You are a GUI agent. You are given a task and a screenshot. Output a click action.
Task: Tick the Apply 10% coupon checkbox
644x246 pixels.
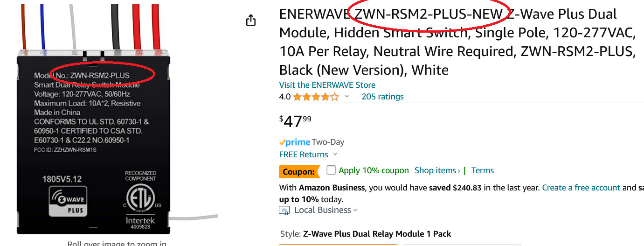[x=331, y=170]
